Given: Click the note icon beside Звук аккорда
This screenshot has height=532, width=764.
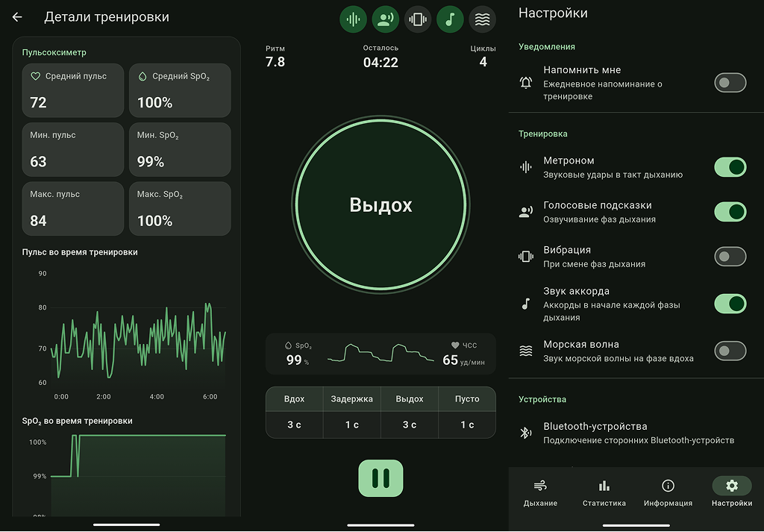Looking at the screenshot, I should pyautogui.click(x=526, y=304).
